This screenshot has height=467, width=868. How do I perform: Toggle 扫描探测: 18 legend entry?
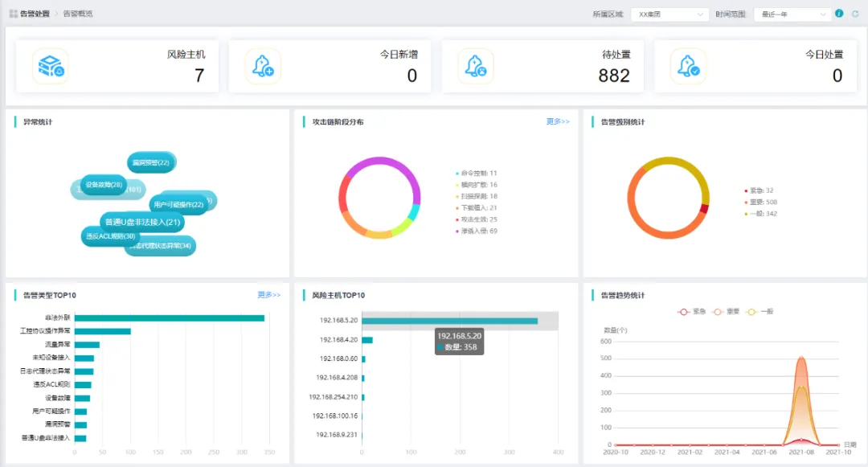click(476, 196)
